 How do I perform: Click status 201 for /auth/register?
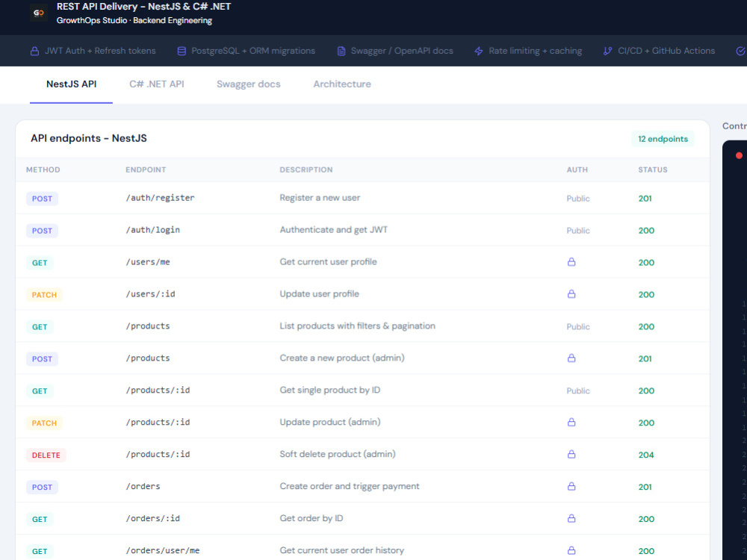[645, 199]
